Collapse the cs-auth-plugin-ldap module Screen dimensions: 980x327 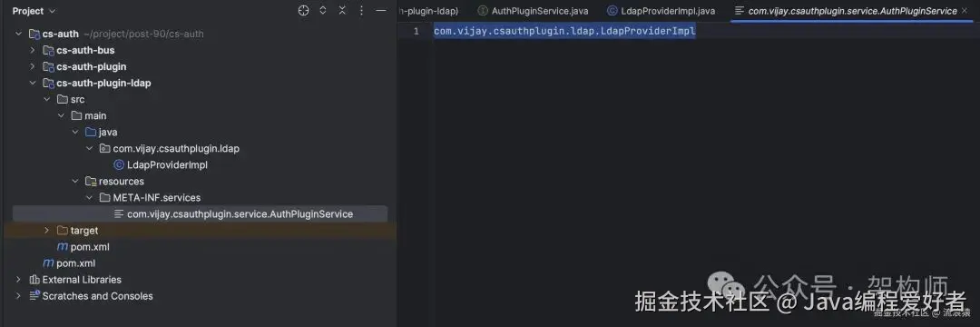33,84
